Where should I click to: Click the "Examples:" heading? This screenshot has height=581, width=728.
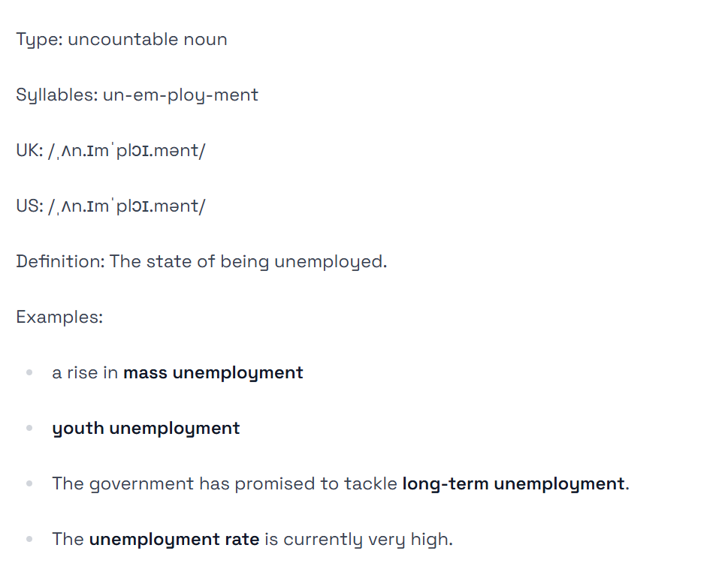click(59, 318)
